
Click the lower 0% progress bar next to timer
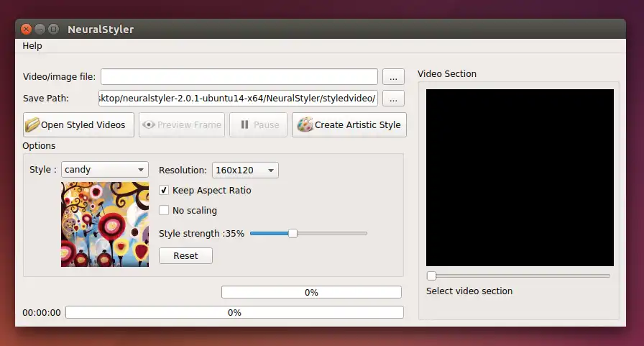[234, 312]
